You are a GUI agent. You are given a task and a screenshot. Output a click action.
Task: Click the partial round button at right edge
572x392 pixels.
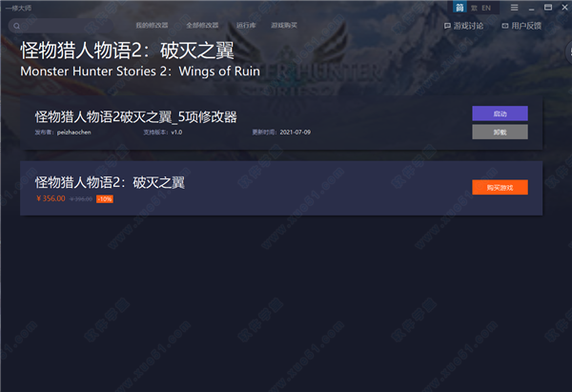569,52
